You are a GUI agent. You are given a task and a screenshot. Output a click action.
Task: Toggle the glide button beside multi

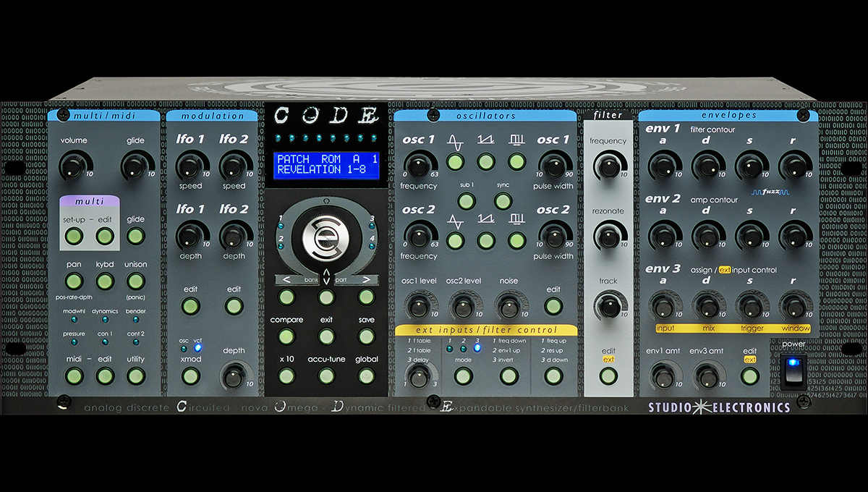point(136,237)
